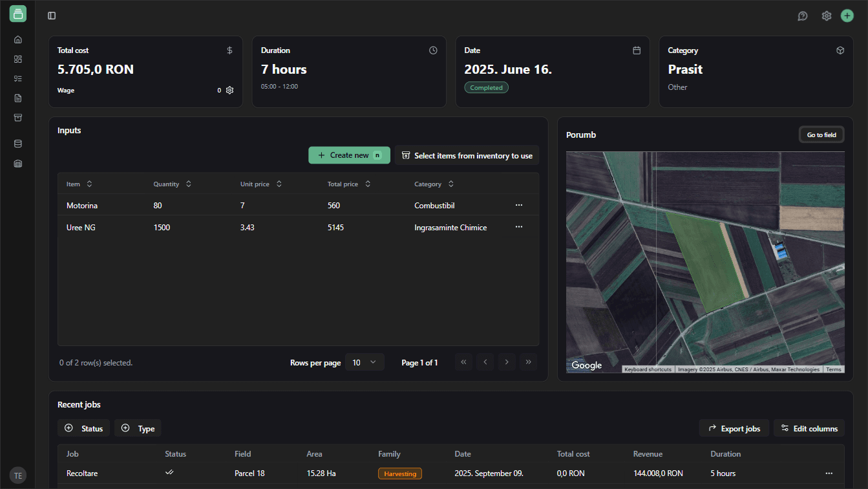The image size is (868, 489).
Task: Open the document icon in sidebar
Action: pyautogui.click(x=18, y=98)
